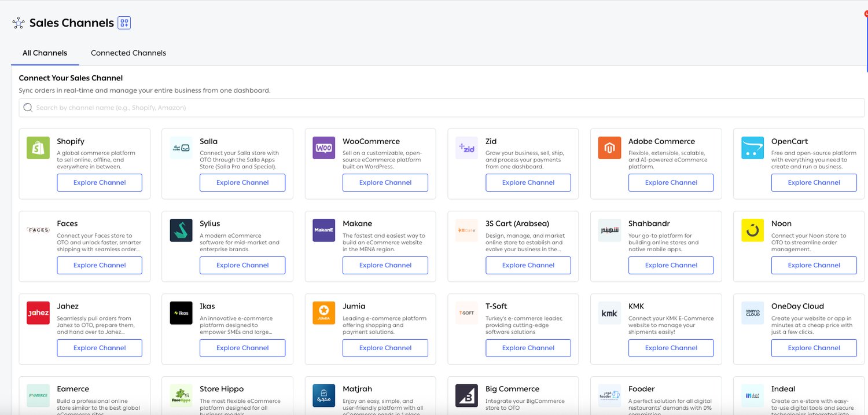Explore the Jumia channel
Image resolution: width=868 pixels, height=415 pixels.
coord(385,348)
